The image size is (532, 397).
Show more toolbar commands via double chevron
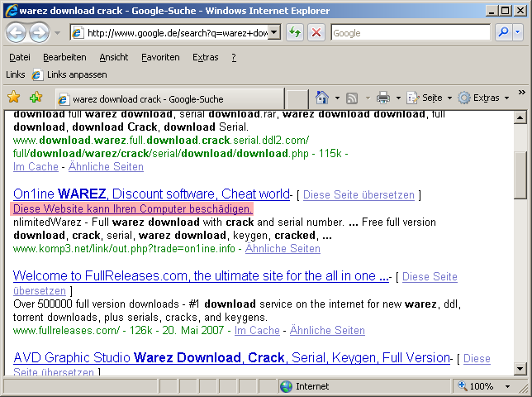click(x=522, y=93)
